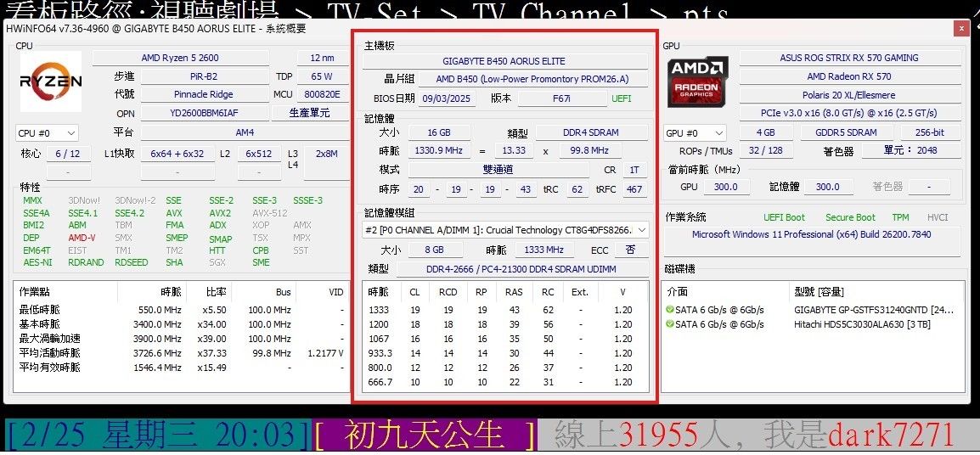Click the 生產單元 button in CPU section
980x455 pixels.
pyautogui.click(x=310, y=113)
